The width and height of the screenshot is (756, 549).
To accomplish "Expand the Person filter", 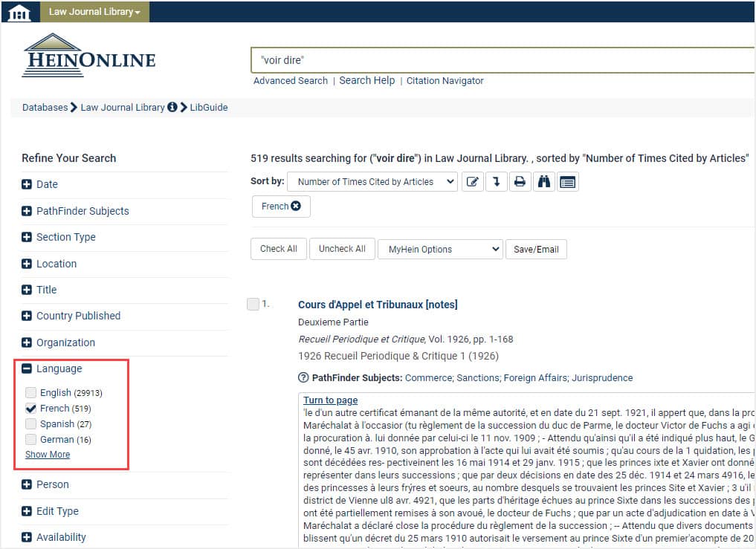I will 27,484.
